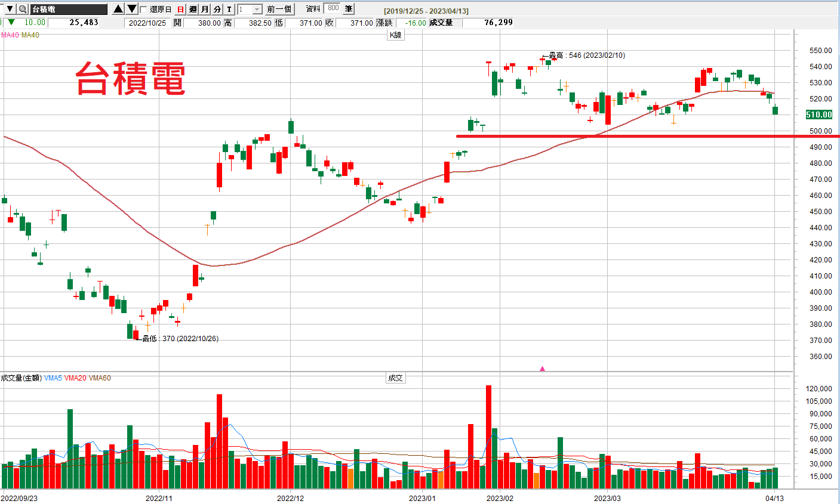Select the T tick chart button
The image size is (840, 504).
click(229, 9)
